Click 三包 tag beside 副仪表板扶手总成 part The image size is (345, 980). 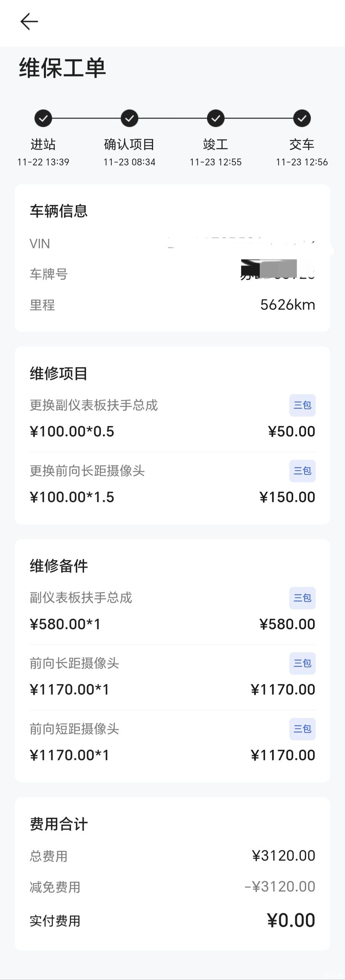pyautogui.click(x=302, y=598)
